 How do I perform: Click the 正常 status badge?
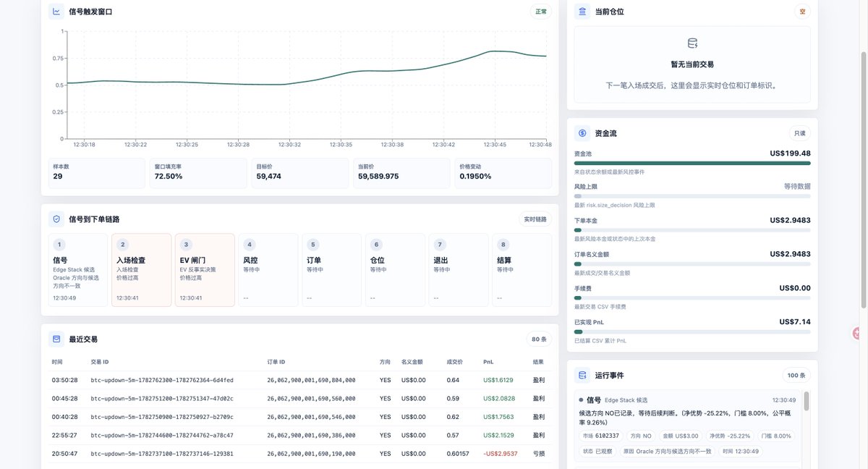coord(541,12)
